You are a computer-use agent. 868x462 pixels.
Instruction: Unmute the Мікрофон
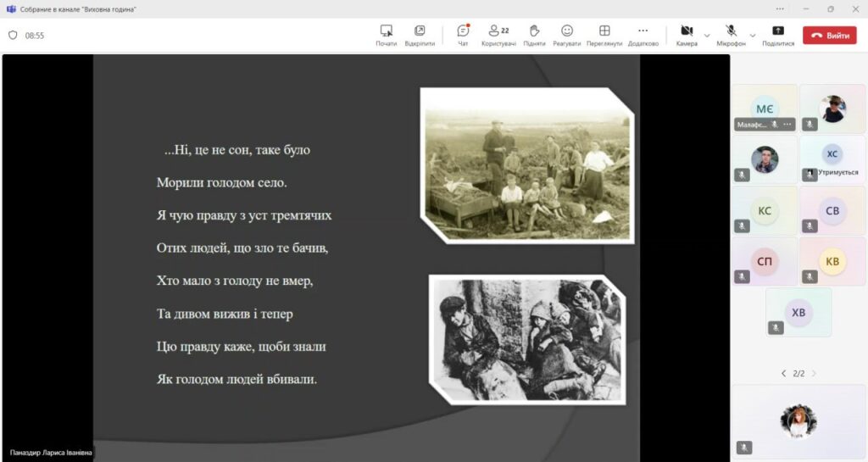click(x=731, y=35)
